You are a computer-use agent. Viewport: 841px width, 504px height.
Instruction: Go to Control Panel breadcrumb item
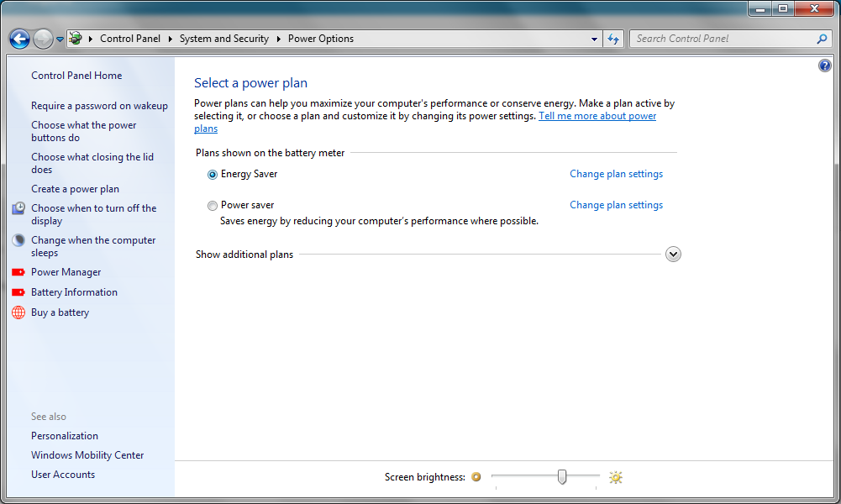tap(129, 39)
